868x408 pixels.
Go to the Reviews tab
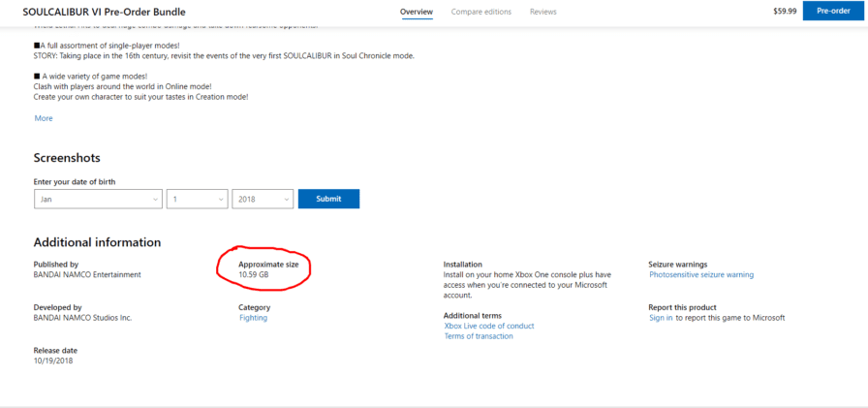543,12
